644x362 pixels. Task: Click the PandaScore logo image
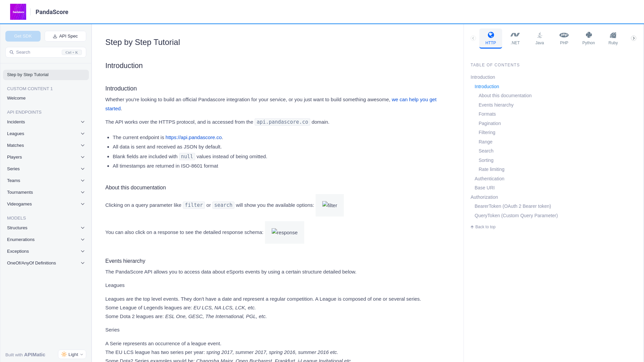[x=18, y=12]
